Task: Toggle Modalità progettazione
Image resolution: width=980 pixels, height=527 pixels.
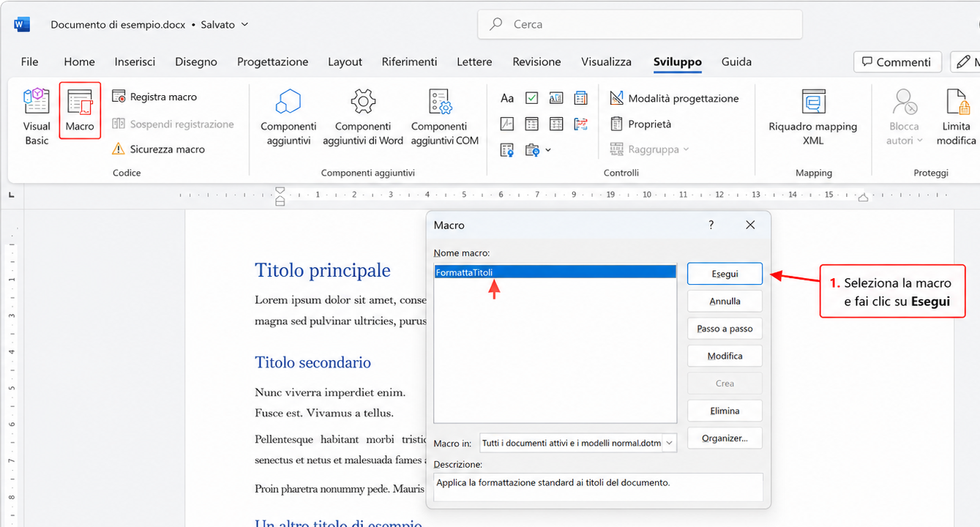Action: tap(674, 98)
